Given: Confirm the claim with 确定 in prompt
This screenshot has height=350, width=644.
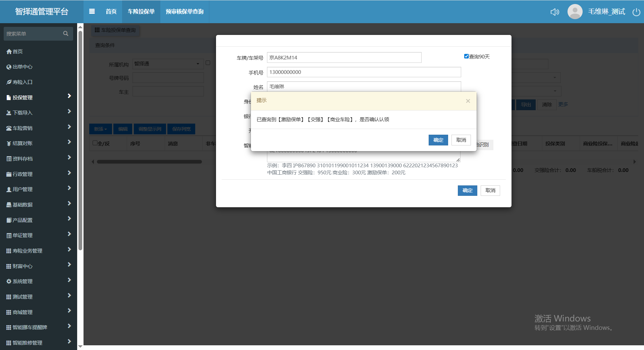Looking at the screenshot, I should pos(438,140).
